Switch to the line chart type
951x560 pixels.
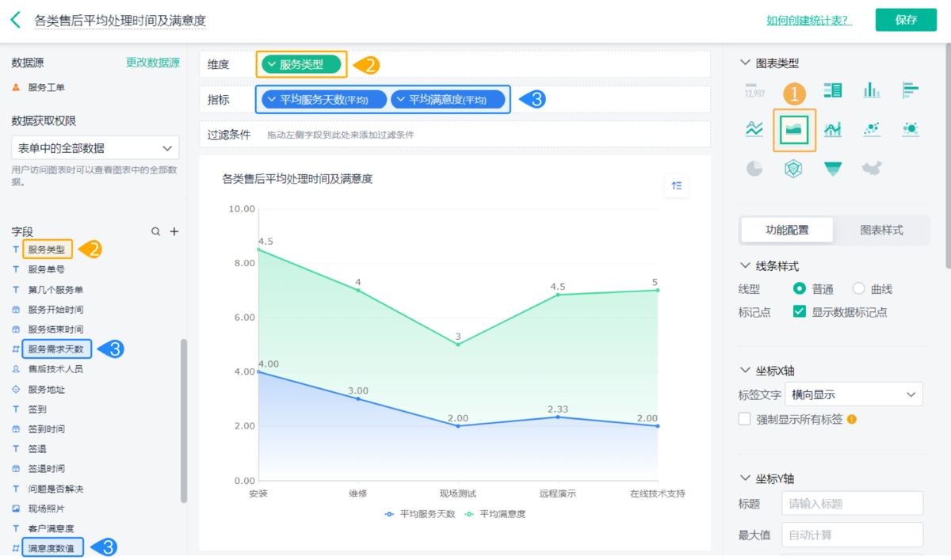point(754,129)
